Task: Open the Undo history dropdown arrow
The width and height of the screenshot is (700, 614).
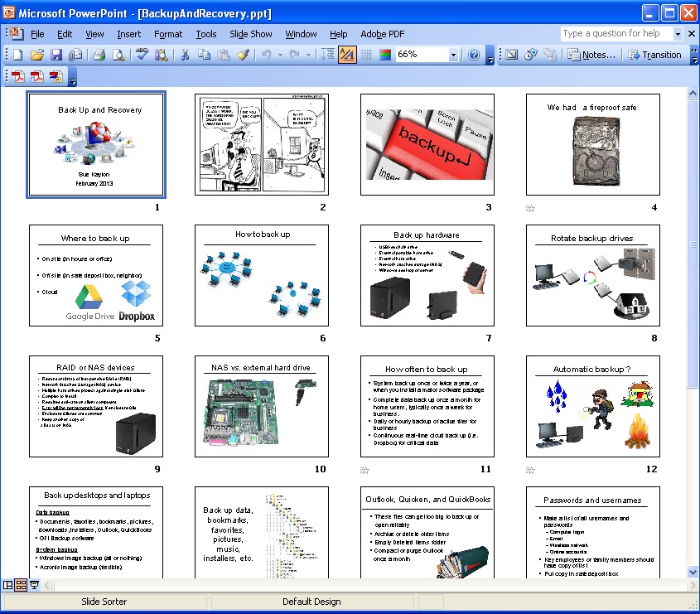Action: point(280,55)
